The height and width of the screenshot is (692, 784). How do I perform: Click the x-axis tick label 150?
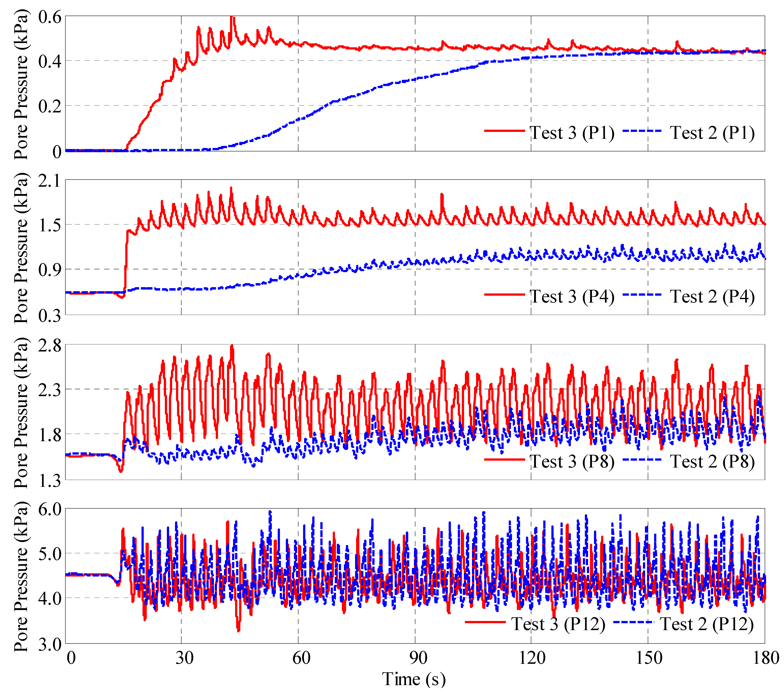(x=649, y=658)
